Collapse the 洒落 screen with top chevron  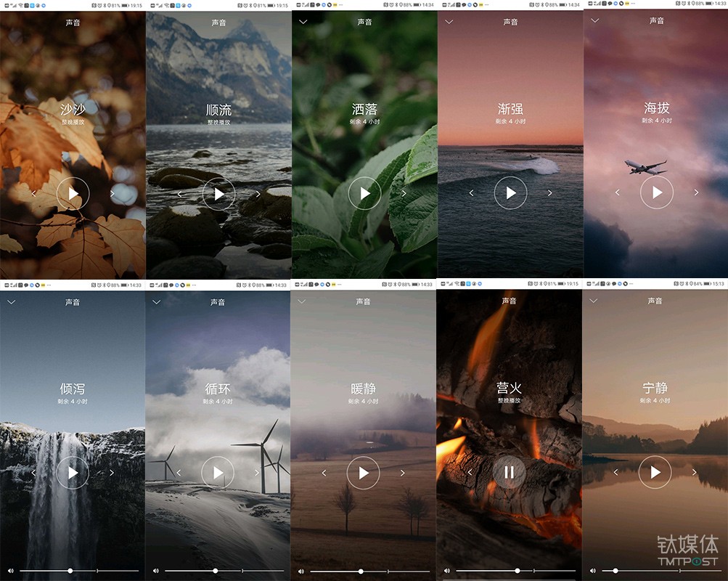coord(303,22)
